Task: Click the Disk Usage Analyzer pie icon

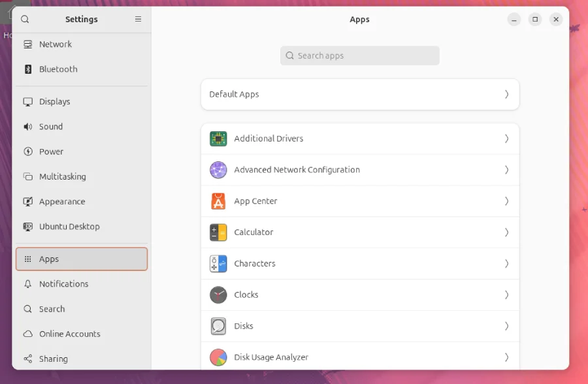Action: 218,357
